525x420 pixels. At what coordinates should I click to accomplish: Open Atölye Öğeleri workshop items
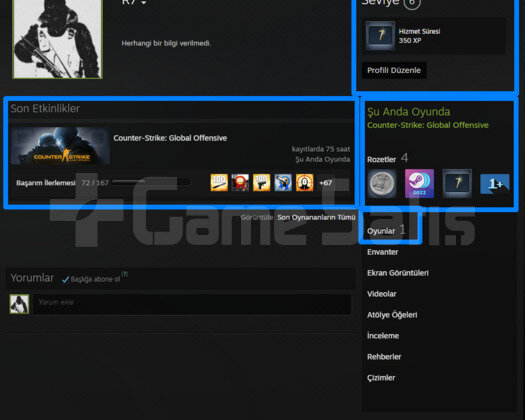coord(392,315)
